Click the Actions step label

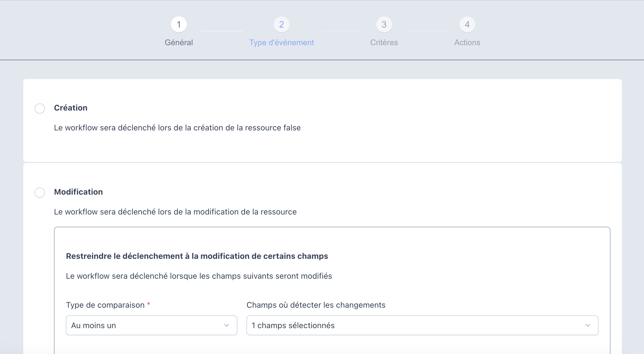(x=467, y=43)
